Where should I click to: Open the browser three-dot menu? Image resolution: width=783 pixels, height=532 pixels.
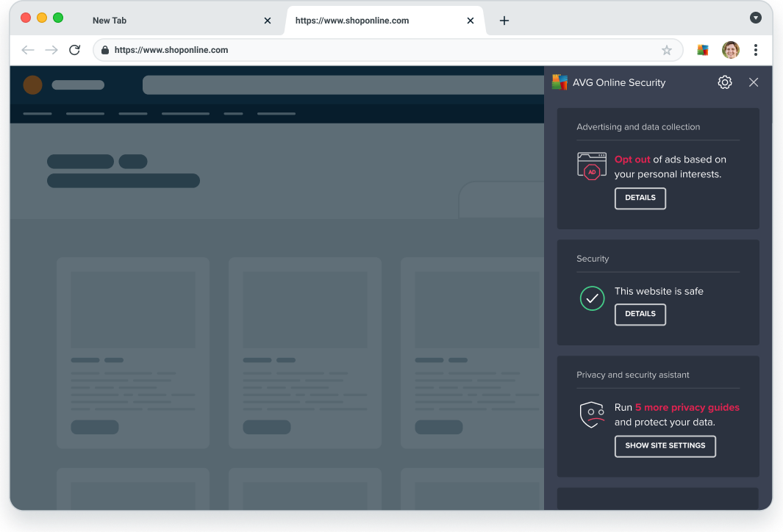tap(756, 50)
